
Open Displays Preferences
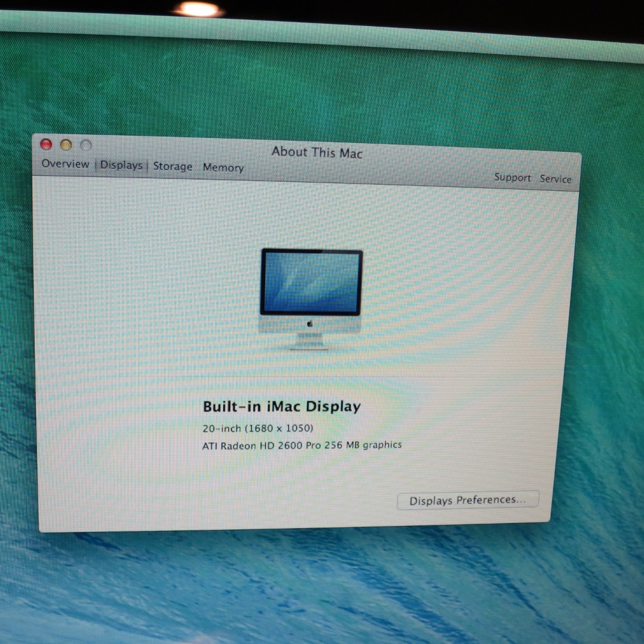pos(467,500)
